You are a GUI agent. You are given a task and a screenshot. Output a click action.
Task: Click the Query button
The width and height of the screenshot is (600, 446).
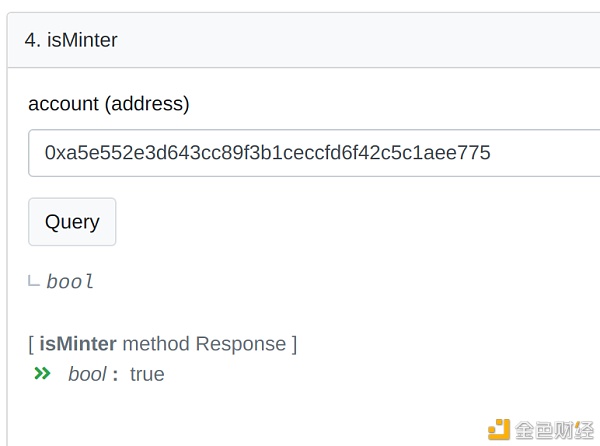tap(72, 222)
